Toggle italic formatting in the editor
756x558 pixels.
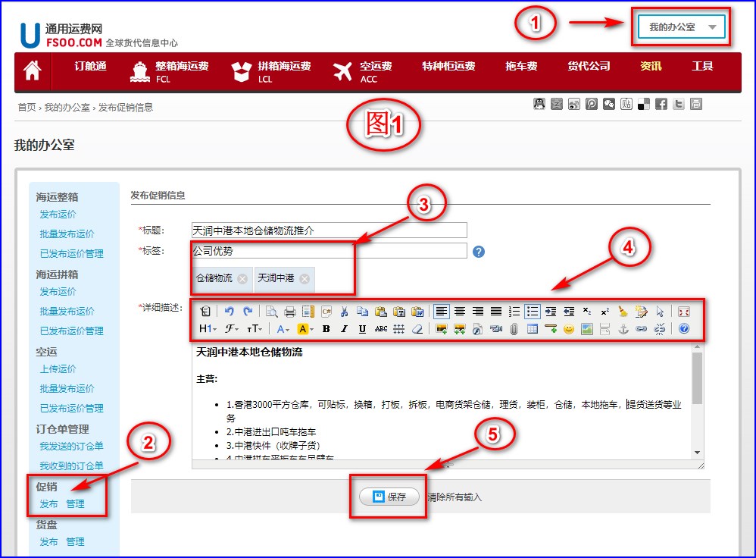(x=343, y=328)
